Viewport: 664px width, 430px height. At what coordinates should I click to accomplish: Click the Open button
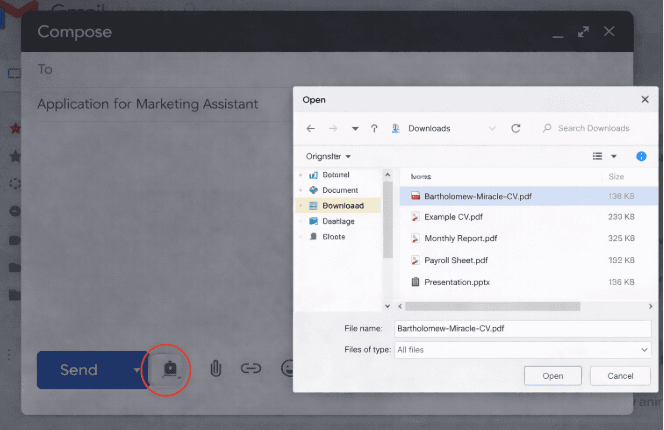click(552, 376)
